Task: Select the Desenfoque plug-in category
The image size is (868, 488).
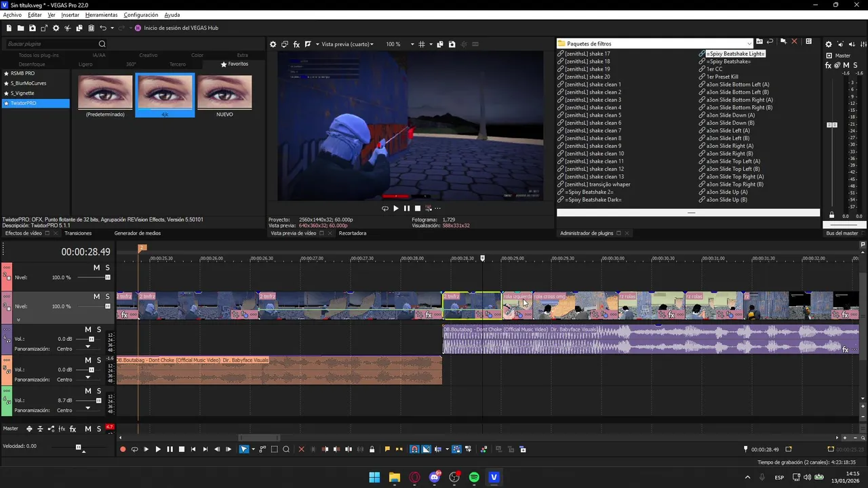Action: 32,64
